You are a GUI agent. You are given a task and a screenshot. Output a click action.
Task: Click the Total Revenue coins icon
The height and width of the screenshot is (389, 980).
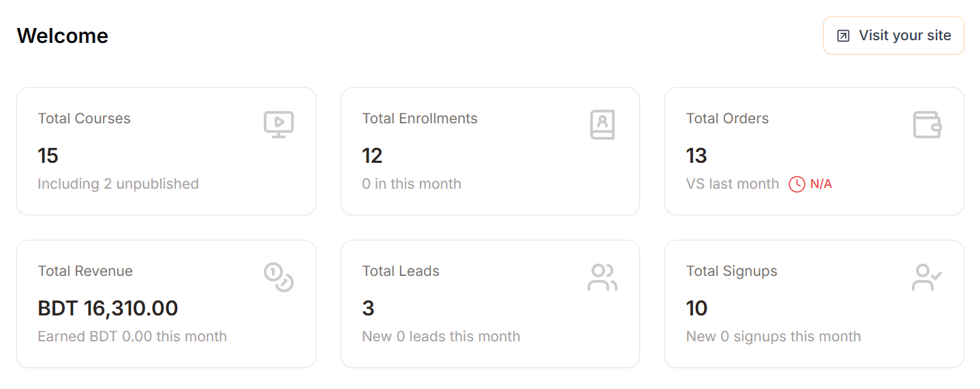pyautogui.click(x=279, y=277)
